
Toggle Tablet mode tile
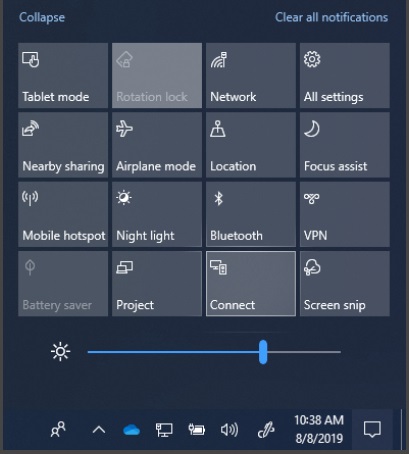pos(63,75)
